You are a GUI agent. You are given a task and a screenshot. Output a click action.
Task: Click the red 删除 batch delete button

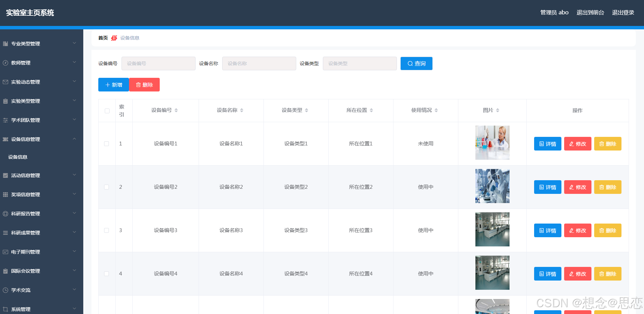click(144, 85)
